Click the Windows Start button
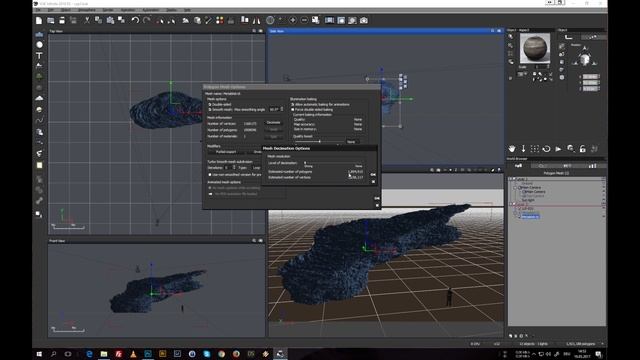This screenshot has width=640, height=360. [39, 354]
